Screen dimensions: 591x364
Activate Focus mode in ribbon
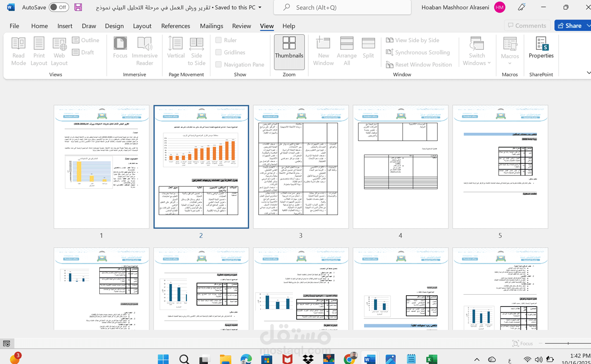click(120, 51)
